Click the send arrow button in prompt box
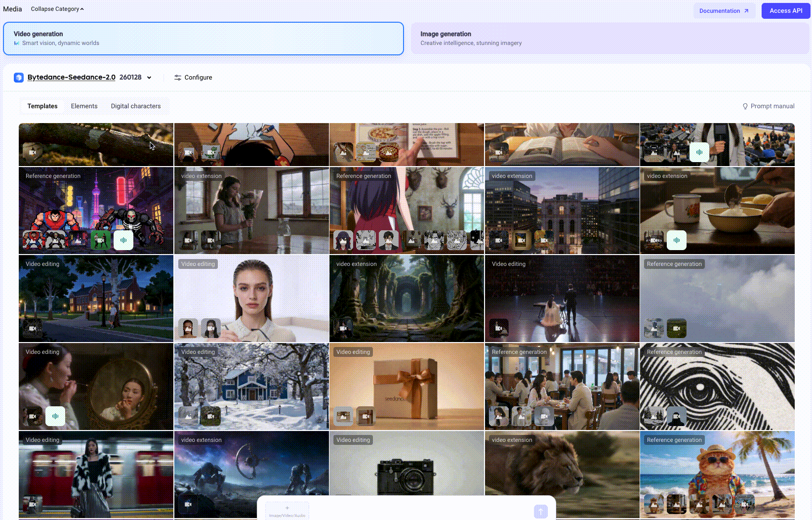This screenshot has width=812, height=520. click(x=540, y=511)
